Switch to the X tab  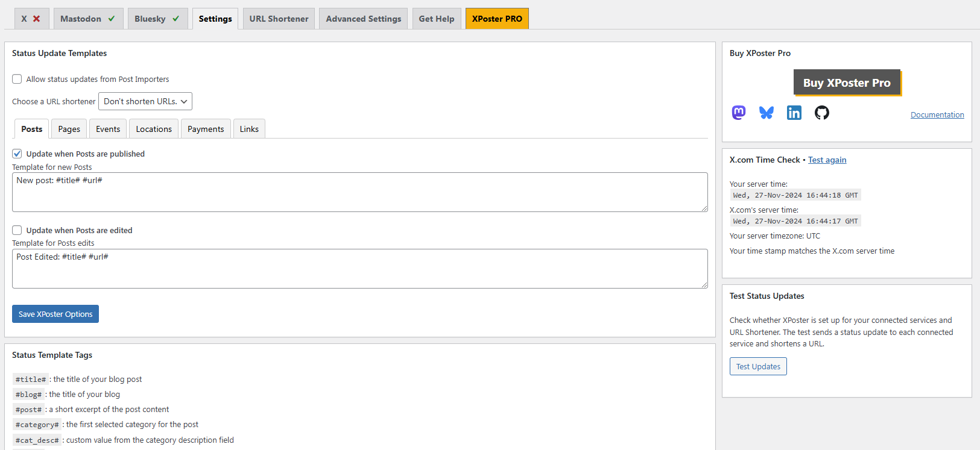(x=31, y=19)
